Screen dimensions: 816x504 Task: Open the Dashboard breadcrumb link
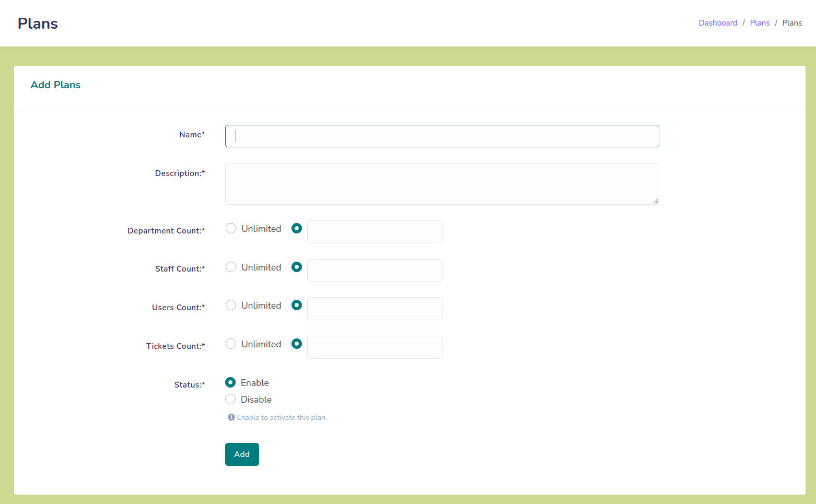pos(718,23)
